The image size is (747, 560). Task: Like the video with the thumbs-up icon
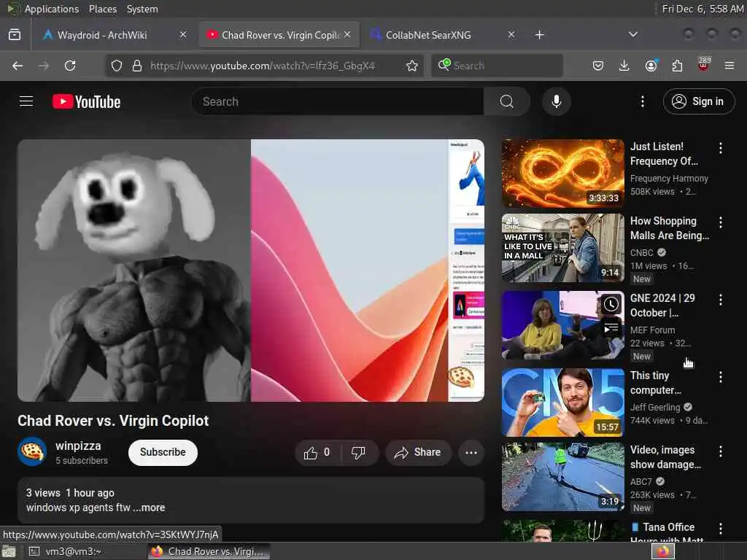tap(318, 452)
